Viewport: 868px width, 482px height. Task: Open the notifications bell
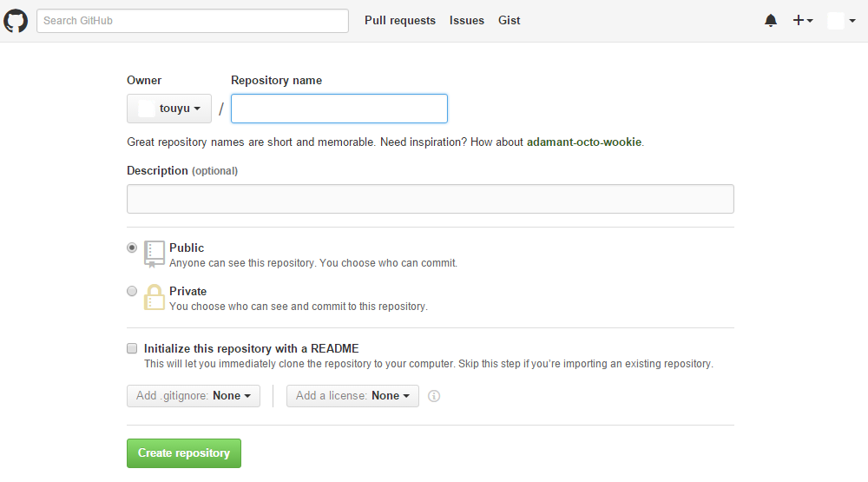coord(771,21)
